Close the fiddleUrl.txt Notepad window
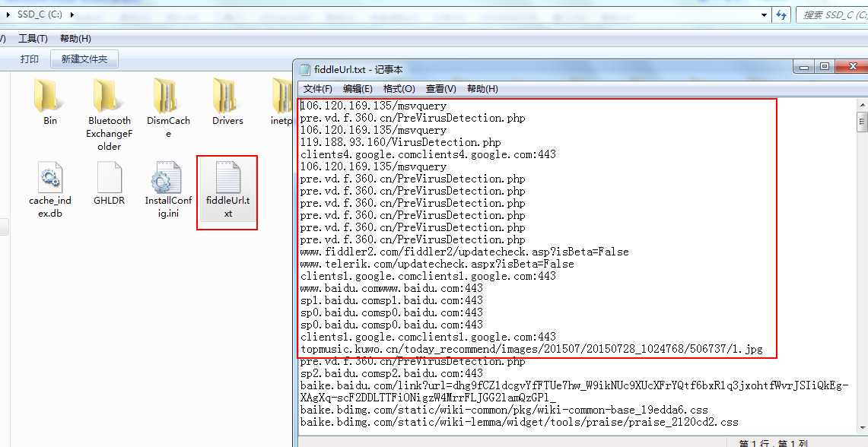The image size is (868, 447). [852, 67]
